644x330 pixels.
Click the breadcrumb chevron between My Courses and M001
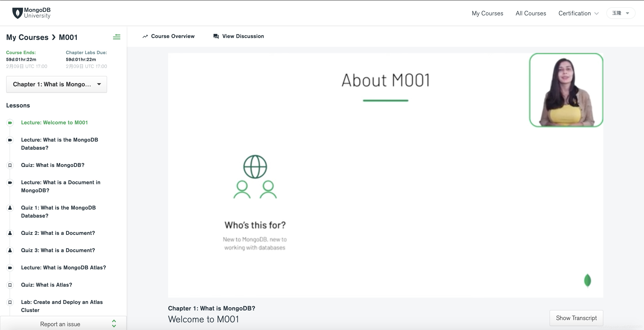(54, 37)
